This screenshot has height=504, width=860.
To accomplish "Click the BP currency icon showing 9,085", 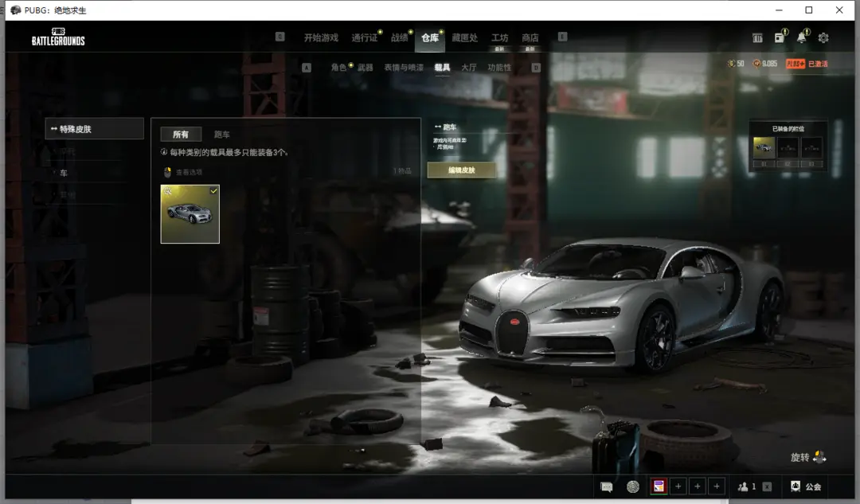I will click(756, 64).
